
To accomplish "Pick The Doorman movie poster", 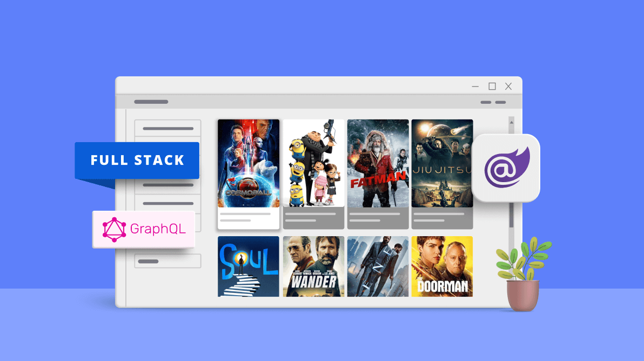I will (x=442, y=266).
